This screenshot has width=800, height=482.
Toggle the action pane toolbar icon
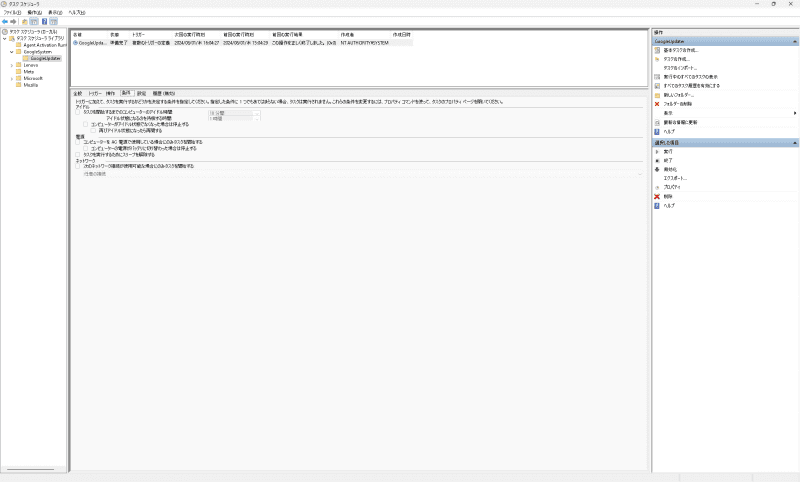pos(54,21)
